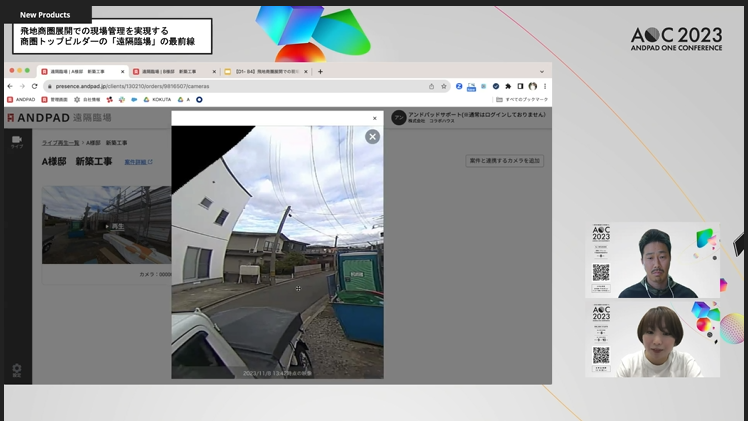Click the ANDPAD 遠隔臨場 logo
This screenshot has width=748, height=421.
click(59, 118)
